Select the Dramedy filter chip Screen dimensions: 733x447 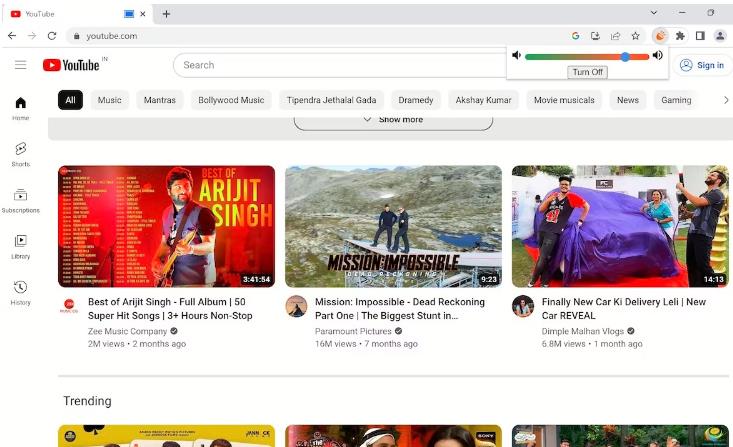(416, 100)
